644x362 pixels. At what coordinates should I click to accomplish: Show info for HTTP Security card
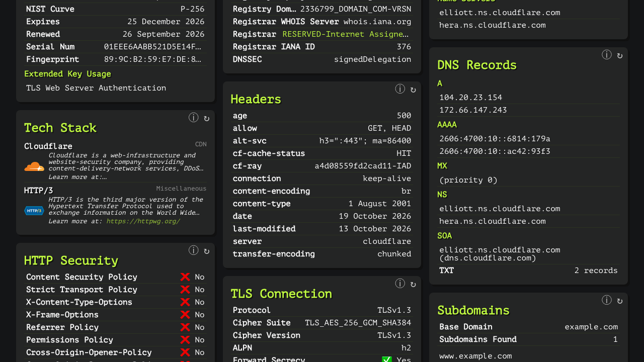[x=194, y=250]
